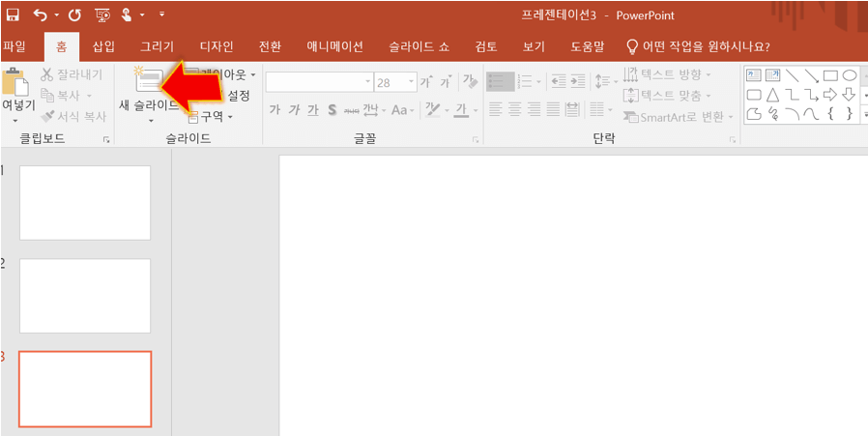This screenshot has height=436, width=868.
Task: Open the 파일 tab
Action: [14, 47]
